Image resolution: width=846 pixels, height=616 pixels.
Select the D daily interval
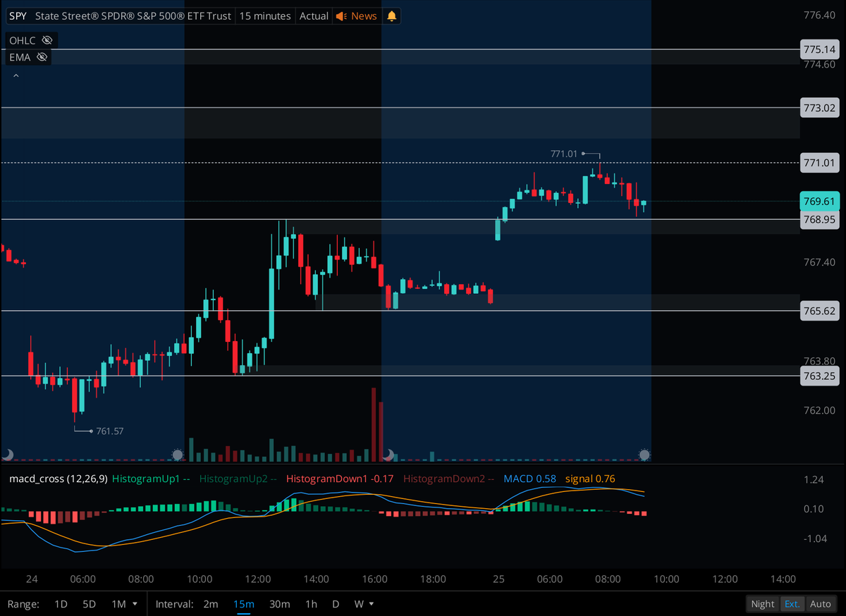click(x=336, y=604)
